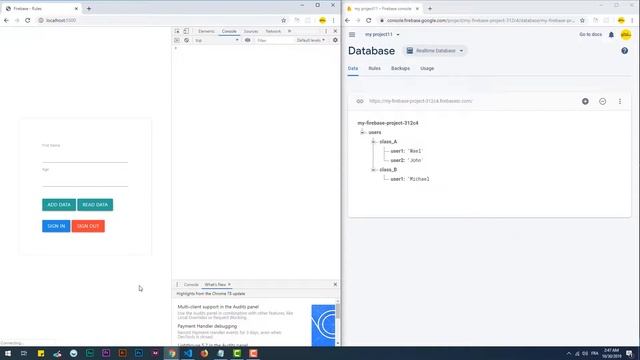Reload the localhost page
Image resolution: width=640 pixels, height=360 pixels.
[27, 20]
